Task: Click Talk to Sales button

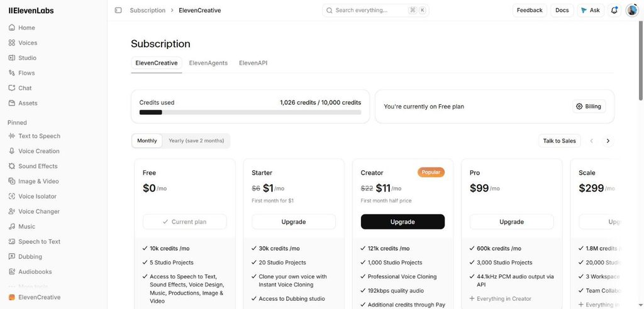Action: coord(559,141)
